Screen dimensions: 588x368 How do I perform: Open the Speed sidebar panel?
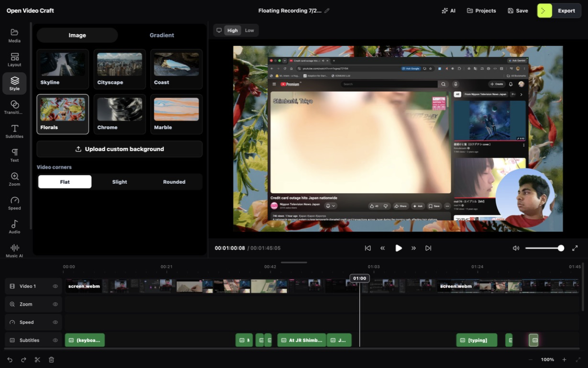coord(14,203)
